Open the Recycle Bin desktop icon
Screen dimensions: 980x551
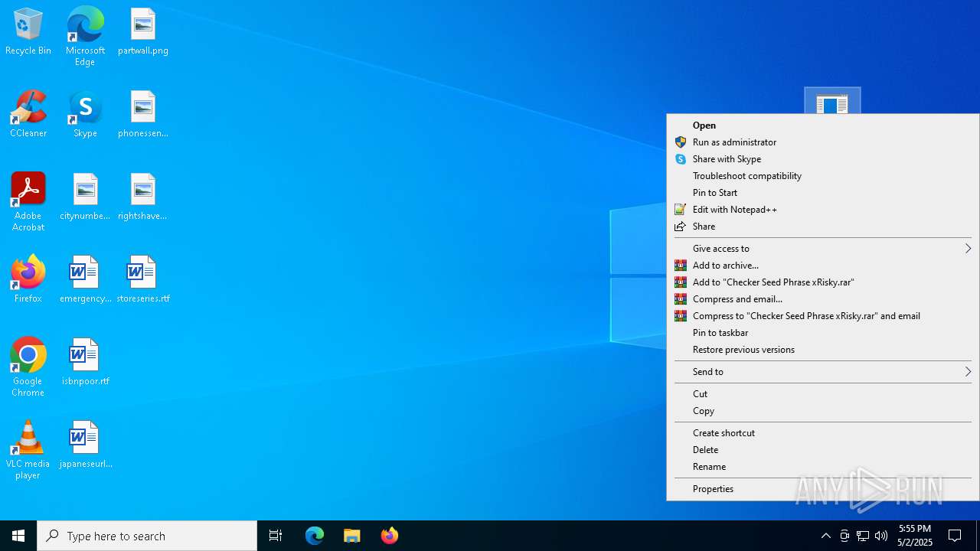tap(28, 32)
